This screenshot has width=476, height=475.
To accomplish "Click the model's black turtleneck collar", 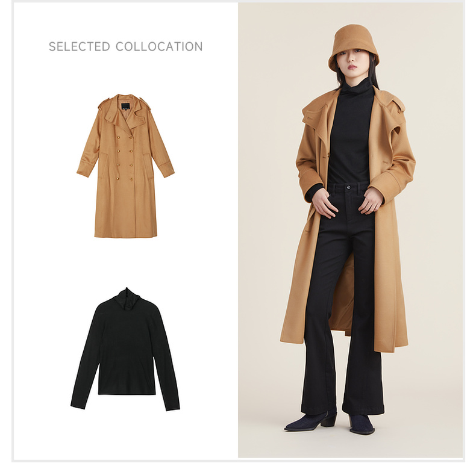I will coord(355,86).
